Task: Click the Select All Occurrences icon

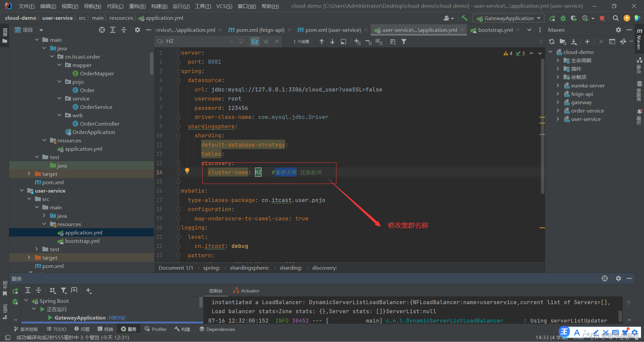Action: point(379,42)
